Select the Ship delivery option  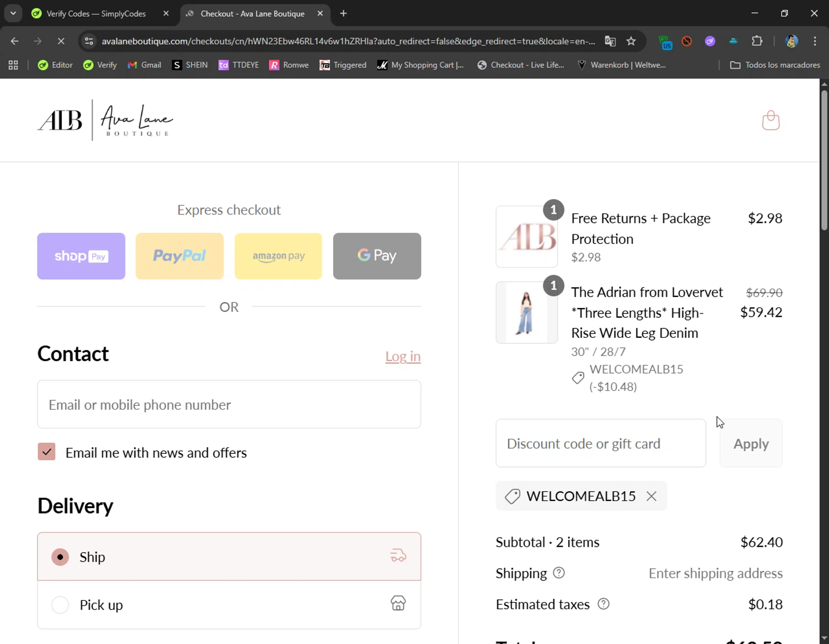point(229,557)
